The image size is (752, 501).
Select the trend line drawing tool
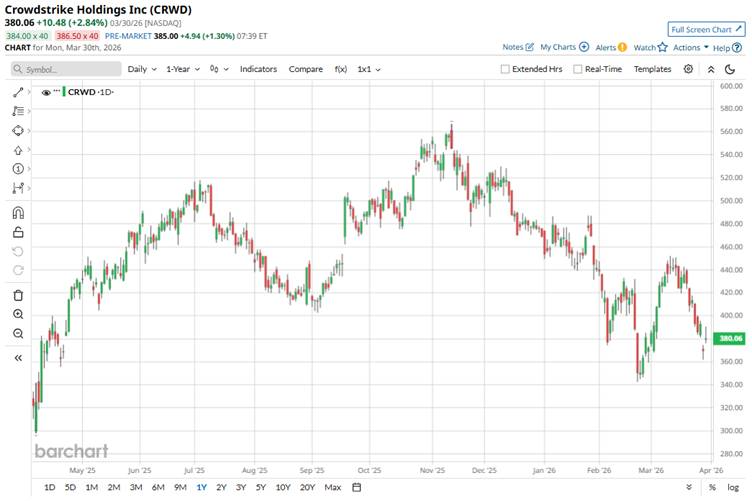(18, 92)
